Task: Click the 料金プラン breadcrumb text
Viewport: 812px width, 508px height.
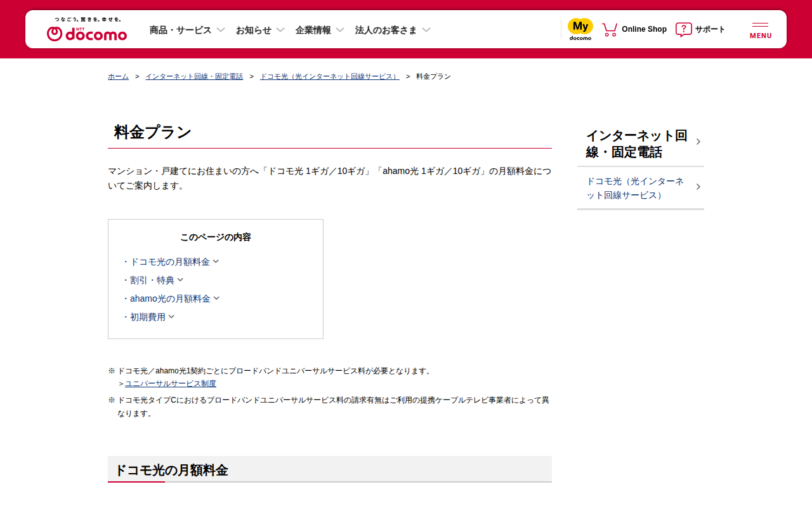Action: [433, 76]
